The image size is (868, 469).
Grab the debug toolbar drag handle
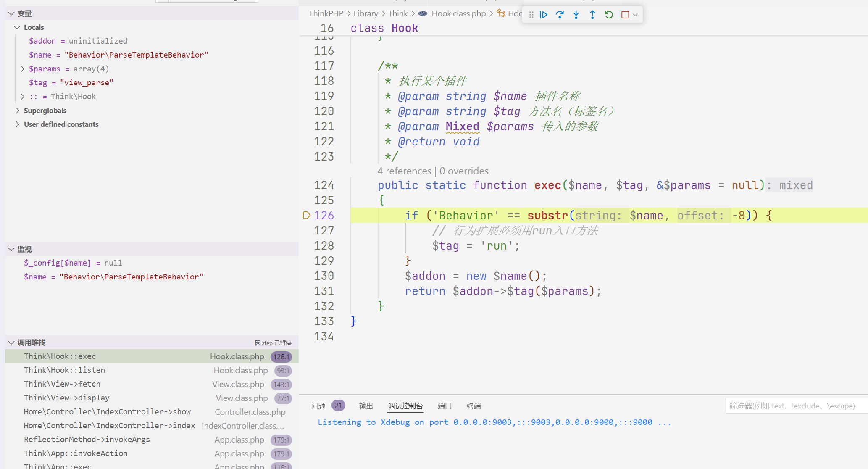[x=531, y=15]
